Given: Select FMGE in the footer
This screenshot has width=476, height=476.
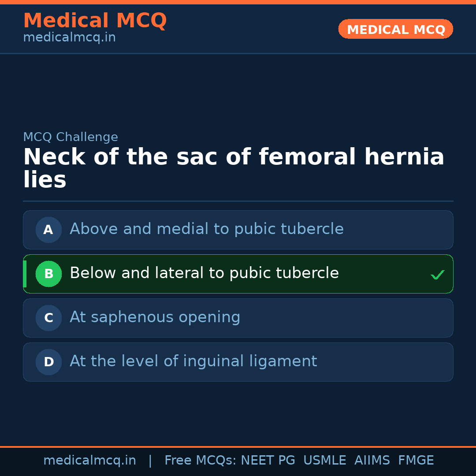Looking at the screenshot, I should [x=416, y=461].
